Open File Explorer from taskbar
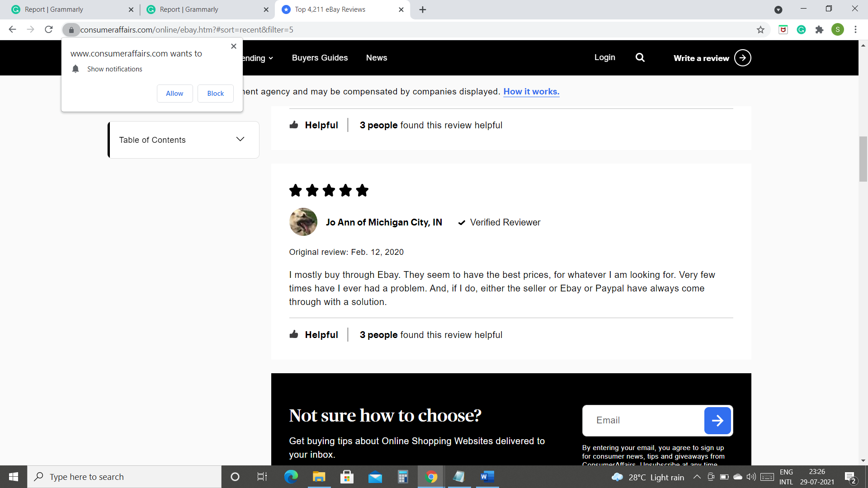This screenshot has height=488, width=868. click(x=319, y=477)
